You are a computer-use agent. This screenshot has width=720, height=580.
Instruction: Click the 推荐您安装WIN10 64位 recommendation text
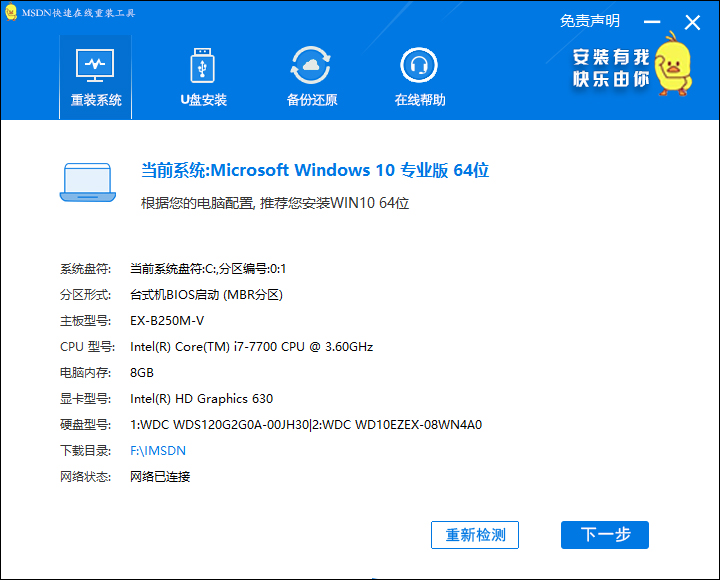click(x=275, y=203)
